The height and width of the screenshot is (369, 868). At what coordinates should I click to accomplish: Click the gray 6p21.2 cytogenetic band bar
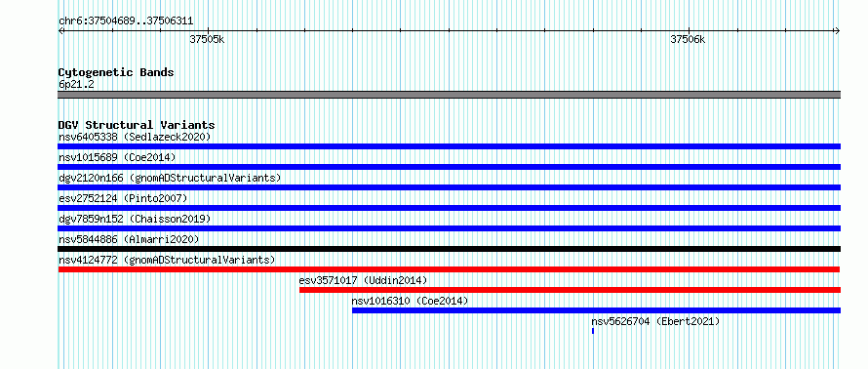[x=449, y=95]
